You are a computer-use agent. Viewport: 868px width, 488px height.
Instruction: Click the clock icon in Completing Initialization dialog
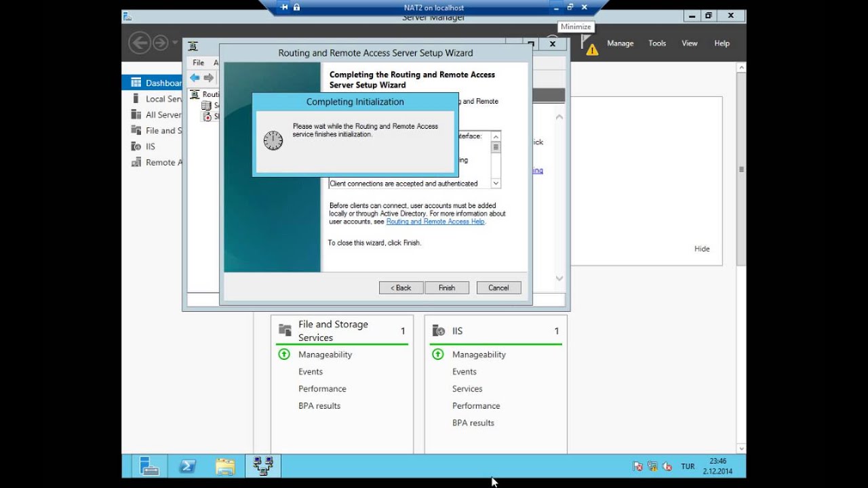(273, 140)
